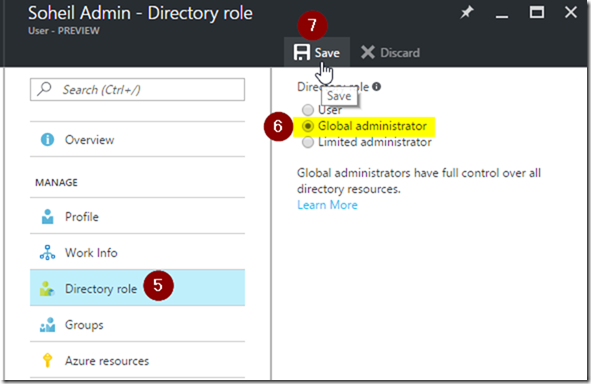The width and height of the screenshot is (591, 384).
Task: Click the MANAGE section heading
Action: [57, 182]
